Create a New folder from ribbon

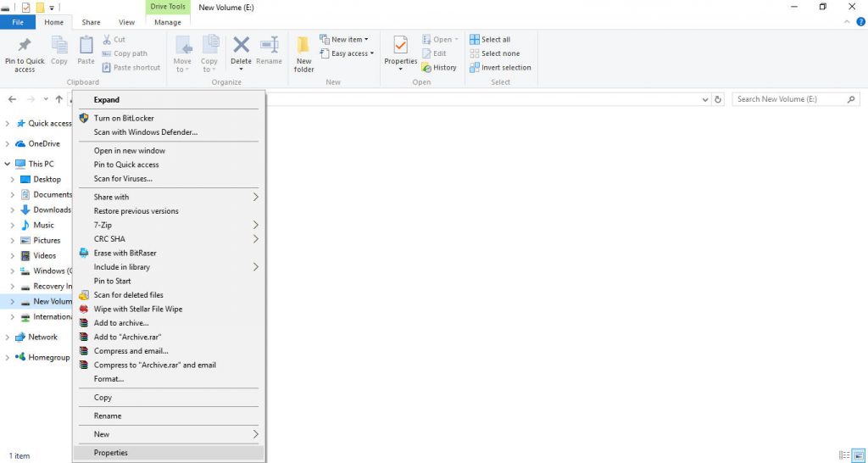pos(304,54)
